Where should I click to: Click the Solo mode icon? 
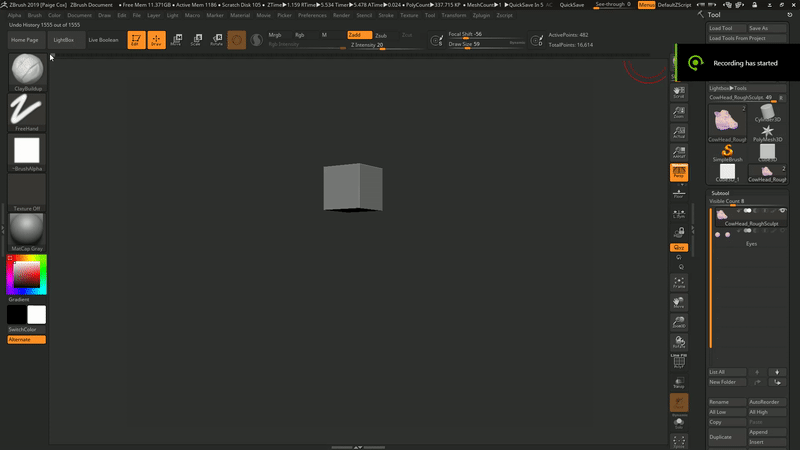(x=679, y=423)
